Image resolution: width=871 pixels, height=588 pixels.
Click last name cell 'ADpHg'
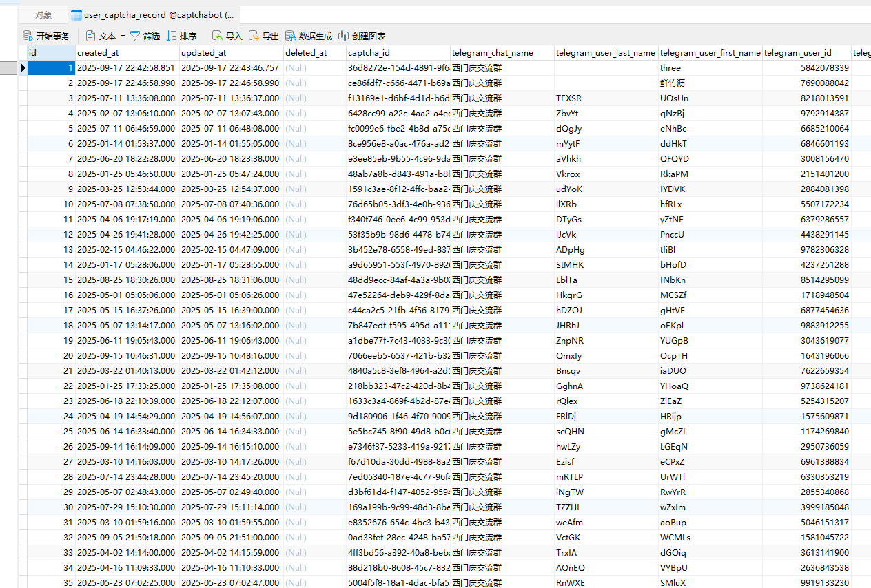pos(606,249)
